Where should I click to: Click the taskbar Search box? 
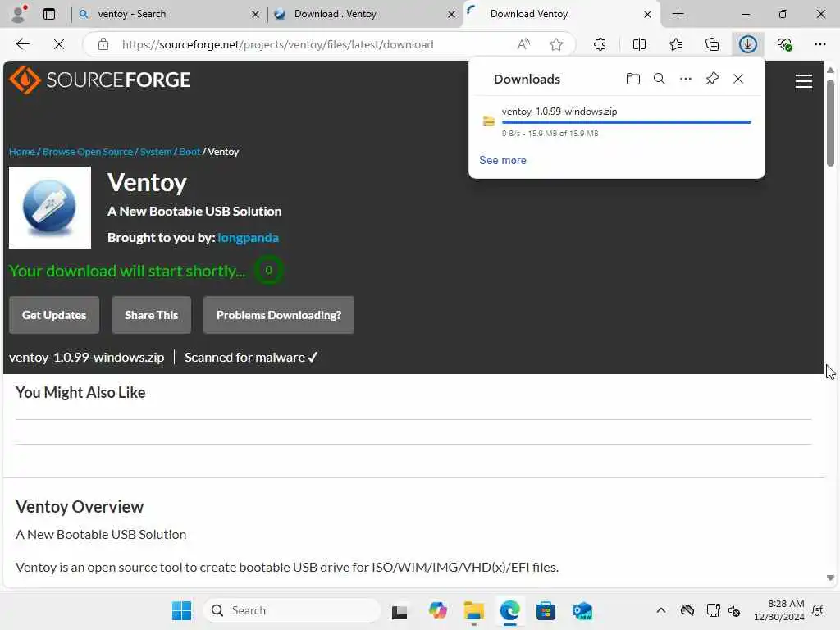click(x=293, y=610)
